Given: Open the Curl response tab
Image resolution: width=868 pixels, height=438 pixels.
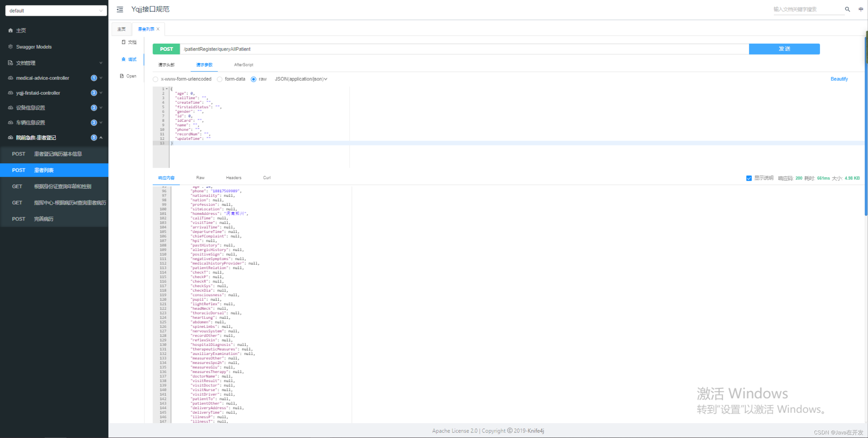Looking at the screenshot, I should (x=266, y=178).
